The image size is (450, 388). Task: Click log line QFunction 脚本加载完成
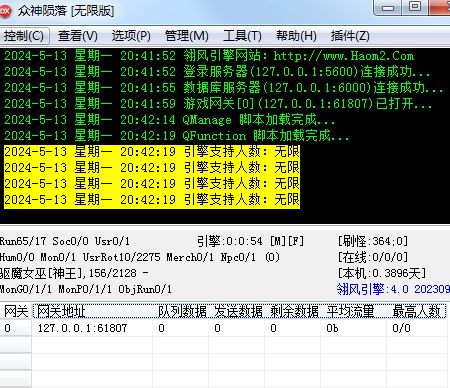(x=177, y=136)
